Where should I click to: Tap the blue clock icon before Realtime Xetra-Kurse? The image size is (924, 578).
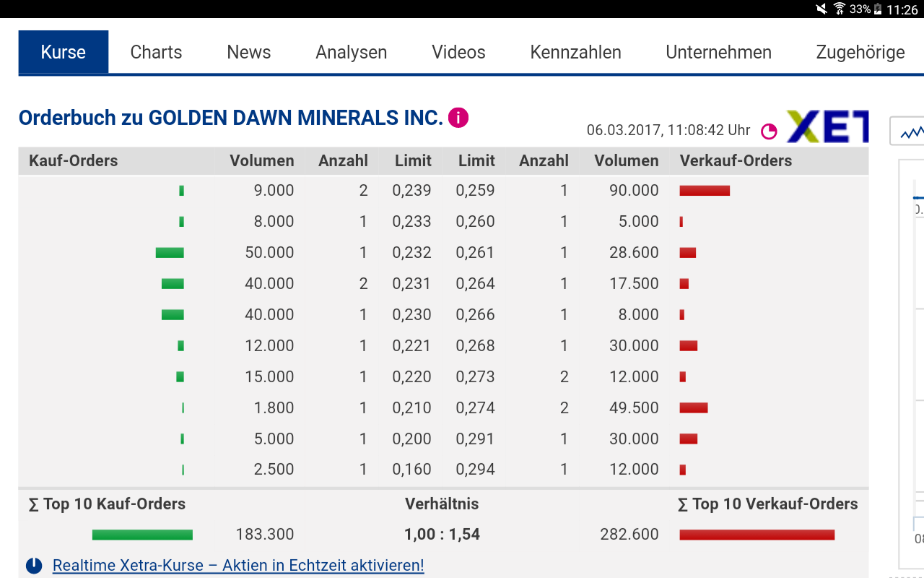34,566
